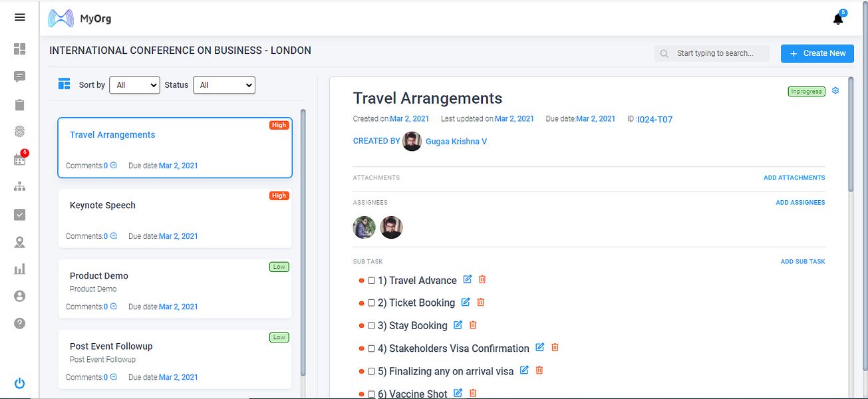The image size is (868, 399).
Task: Open the calendar icon with red badge
Action: [19, 160]
